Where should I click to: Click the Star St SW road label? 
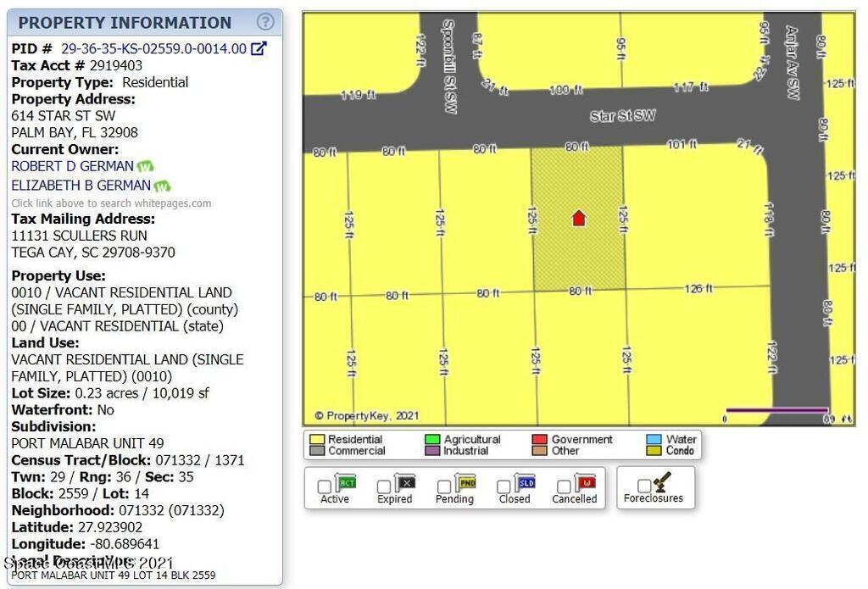click(623, 116)
